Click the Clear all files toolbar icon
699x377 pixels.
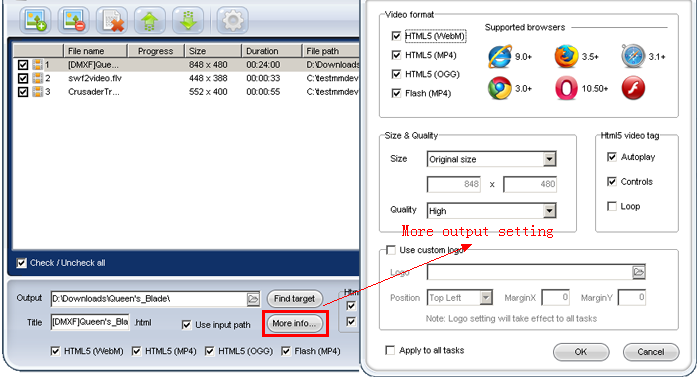[112, 21]
